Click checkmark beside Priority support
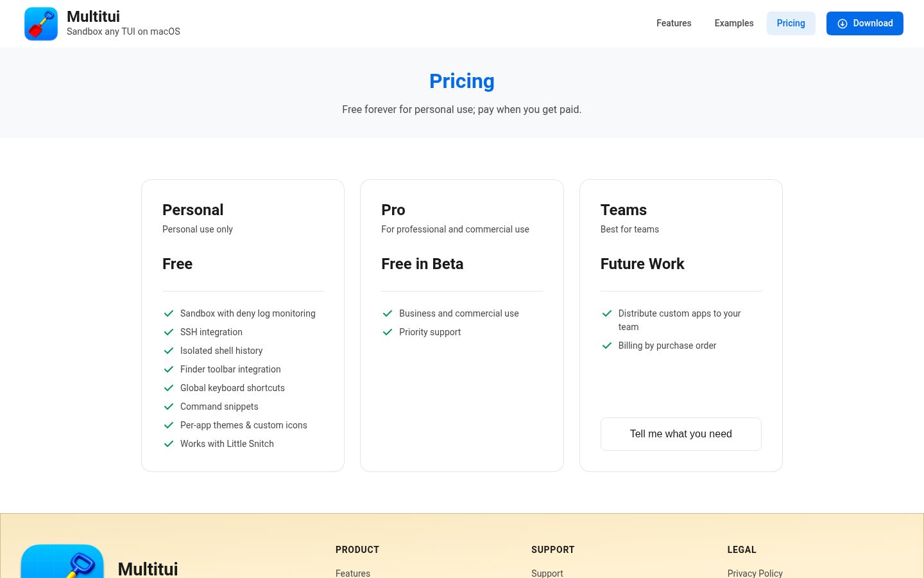Viewport: 924px width, 578px height. click(x=388, y=332)
